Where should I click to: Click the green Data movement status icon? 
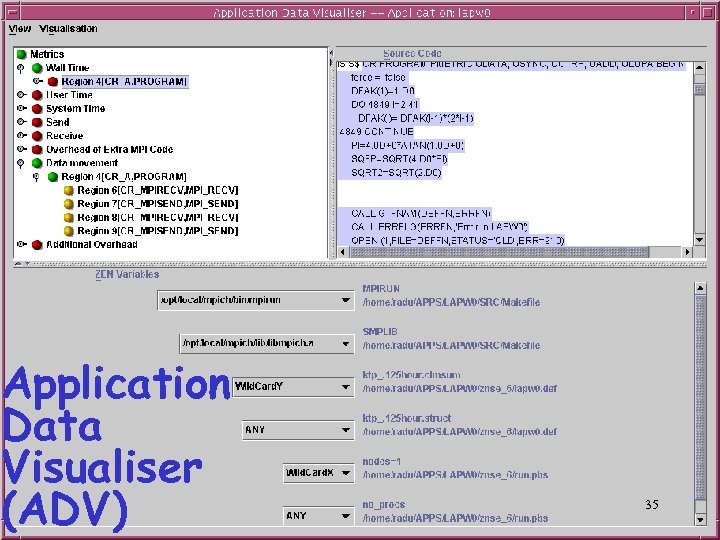37,163
